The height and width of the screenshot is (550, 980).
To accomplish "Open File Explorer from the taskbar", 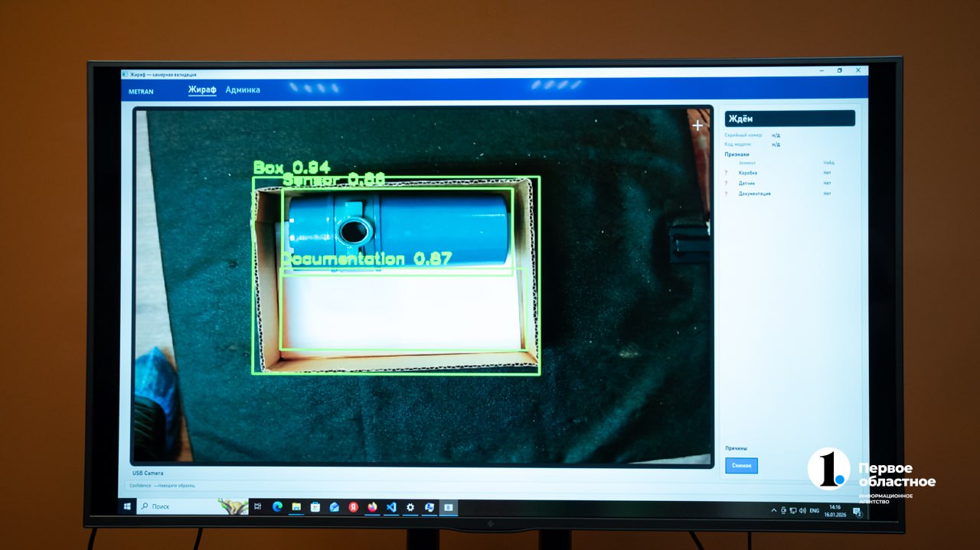I will 296,506.
